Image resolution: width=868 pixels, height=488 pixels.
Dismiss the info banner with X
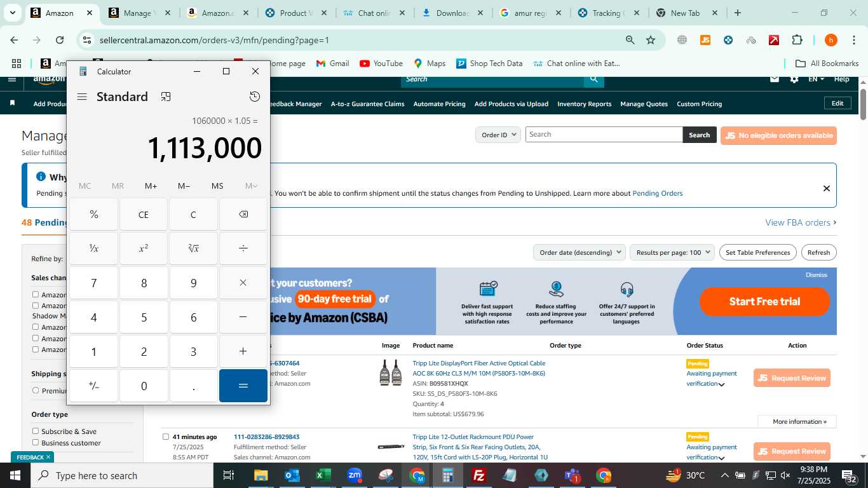(826, 188)
